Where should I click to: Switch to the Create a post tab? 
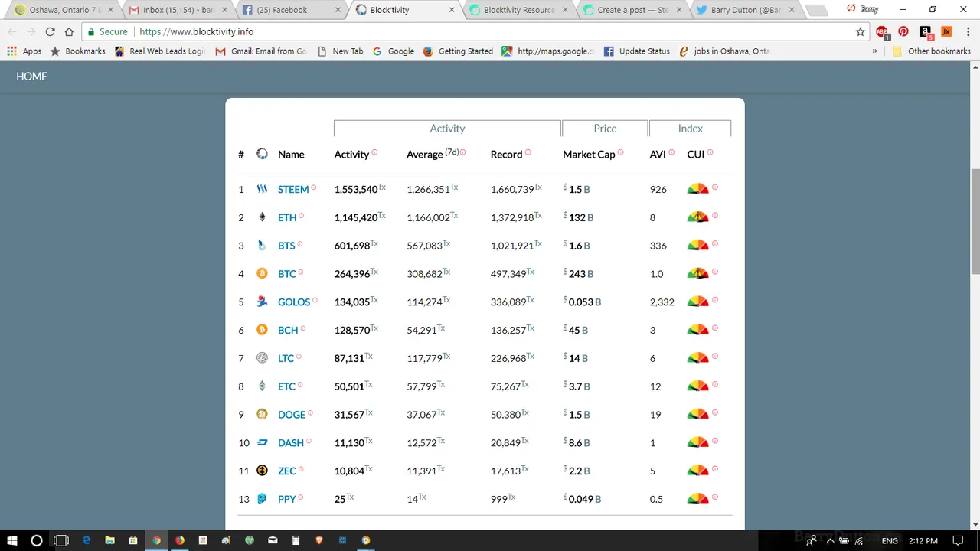(630, 10)
